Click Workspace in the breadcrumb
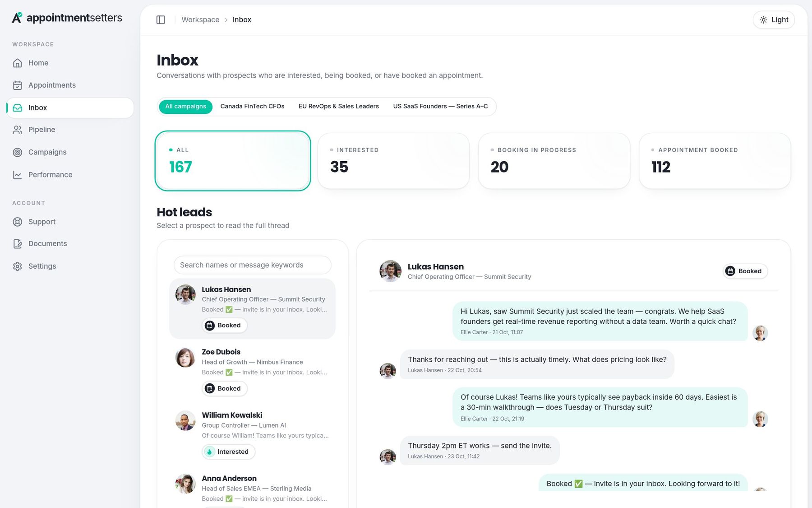This screenshot has width=812, height=508. 200,20
